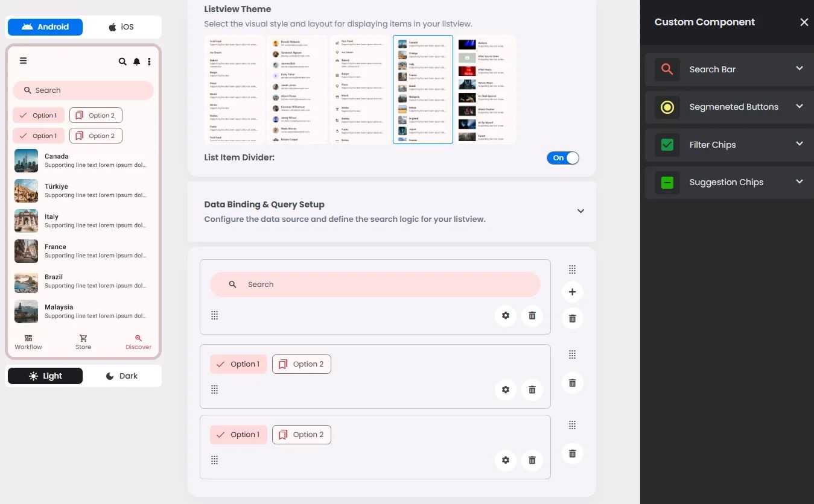Click the Suggestion Chips green minus icon

point(667,182)
